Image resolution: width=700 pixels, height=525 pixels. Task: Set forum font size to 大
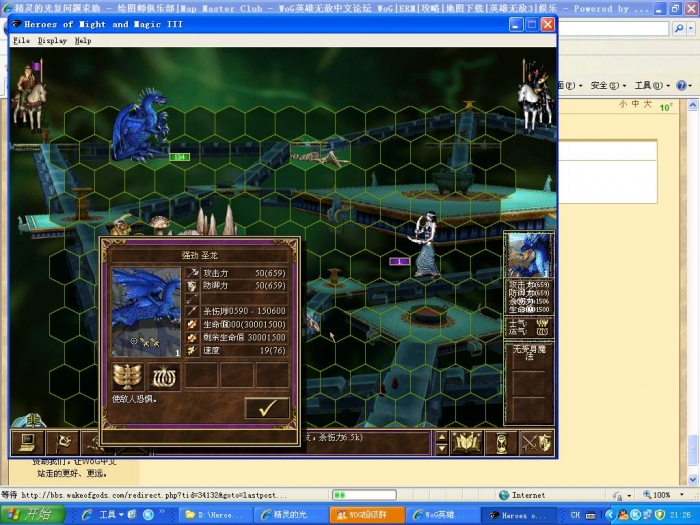coord(647,104)
